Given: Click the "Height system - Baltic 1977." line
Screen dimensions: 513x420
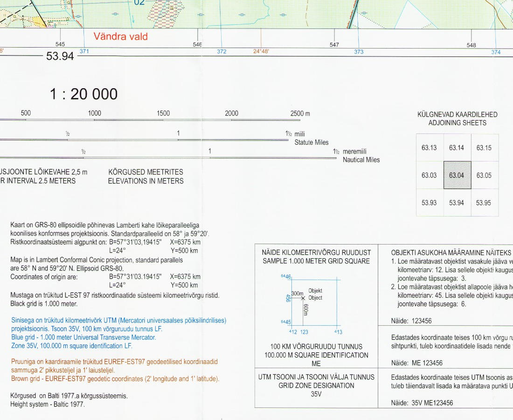Looking at the screenshot, I should (x=48, y=404).
